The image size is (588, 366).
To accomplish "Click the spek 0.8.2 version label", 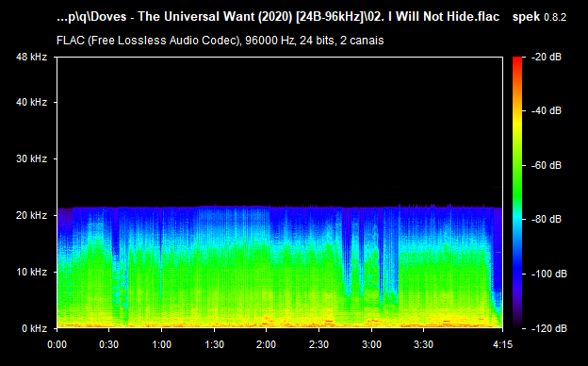I will (x=539, y=17).
